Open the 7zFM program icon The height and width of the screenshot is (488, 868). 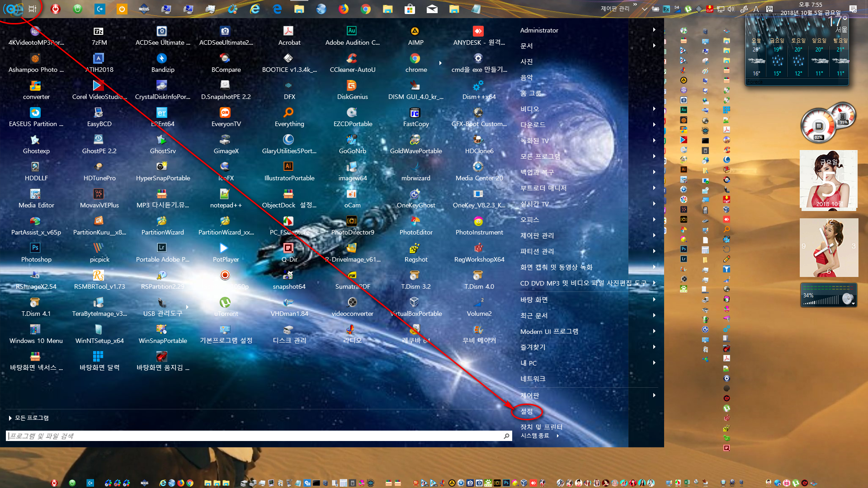[99, 36]
